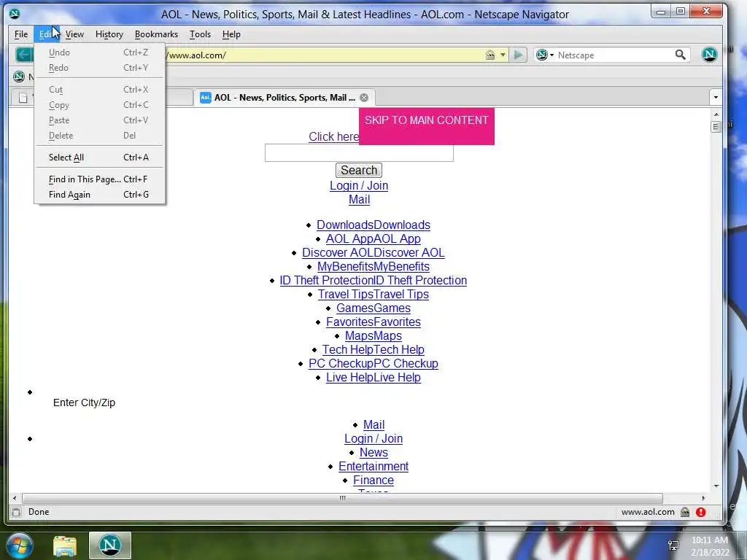This screenshot has height=560, width=747.
Task: Click the Enter City/Zip text
Action: [x=85, y=402]
